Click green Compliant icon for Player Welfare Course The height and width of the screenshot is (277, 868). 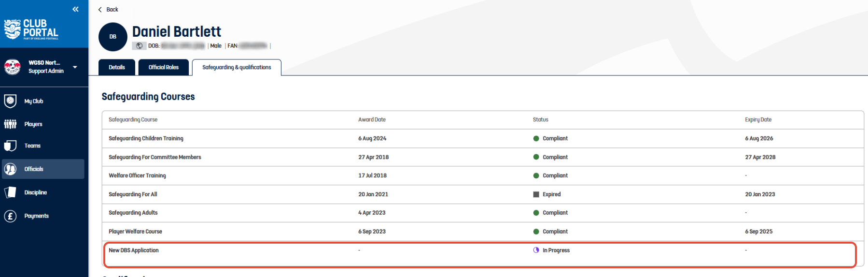coord(536,232)
